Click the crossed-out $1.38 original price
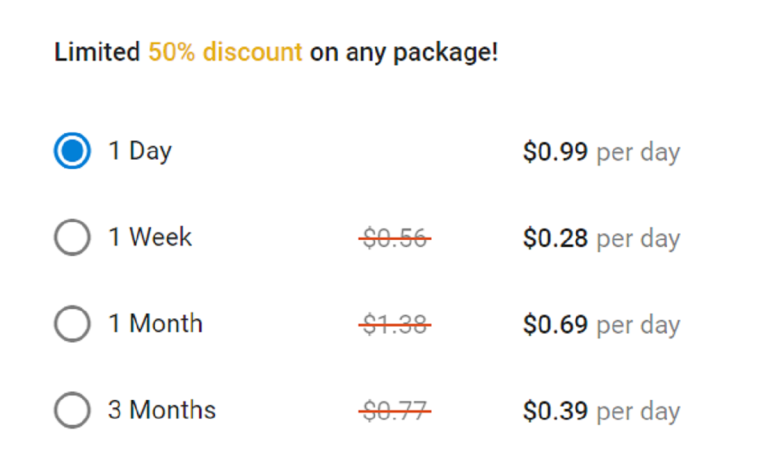The height and width of the screenshot is (462, 768). [x=395, y=325]
